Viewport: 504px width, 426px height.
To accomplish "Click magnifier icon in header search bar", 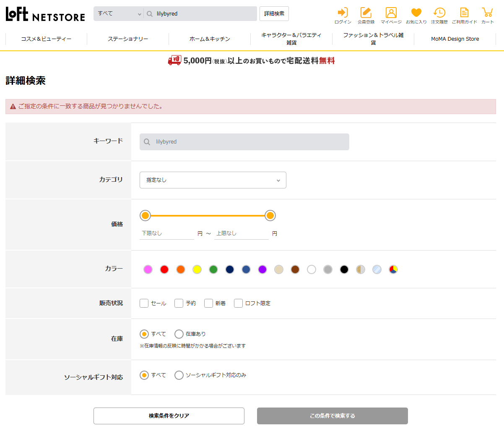I will click(150, 14).
